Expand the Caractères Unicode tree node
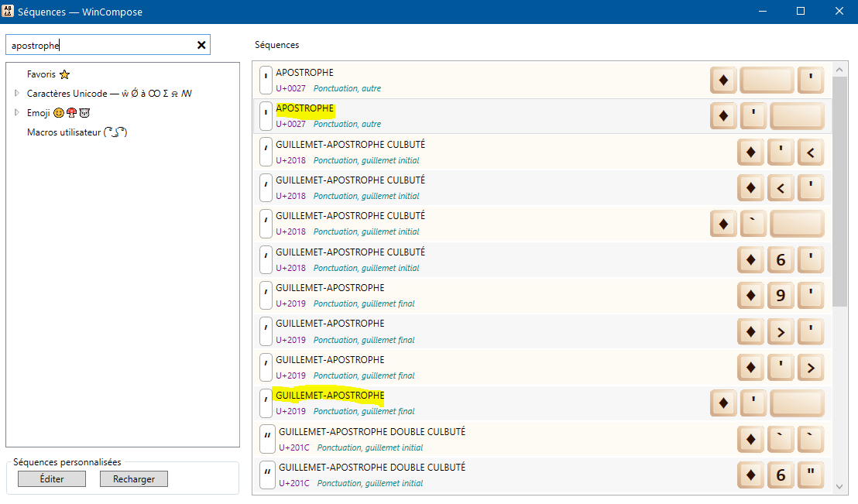Image resolution: width=858 pixels, height=504 pixels. coord(17,93)
